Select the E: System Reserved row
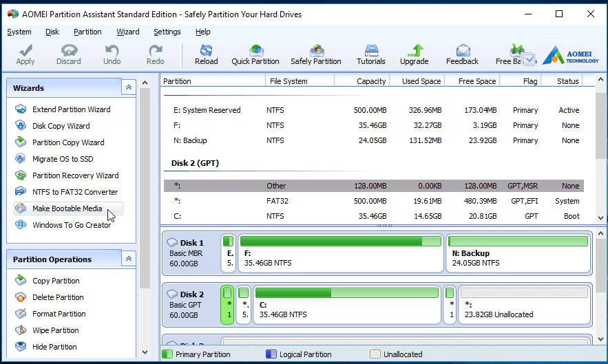The width and height of the screenshot is (608, 364). (374, 110)
